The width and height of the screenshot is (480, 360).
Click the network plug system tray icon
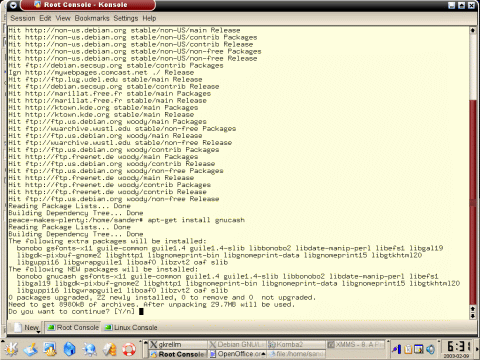coord(396,349)
